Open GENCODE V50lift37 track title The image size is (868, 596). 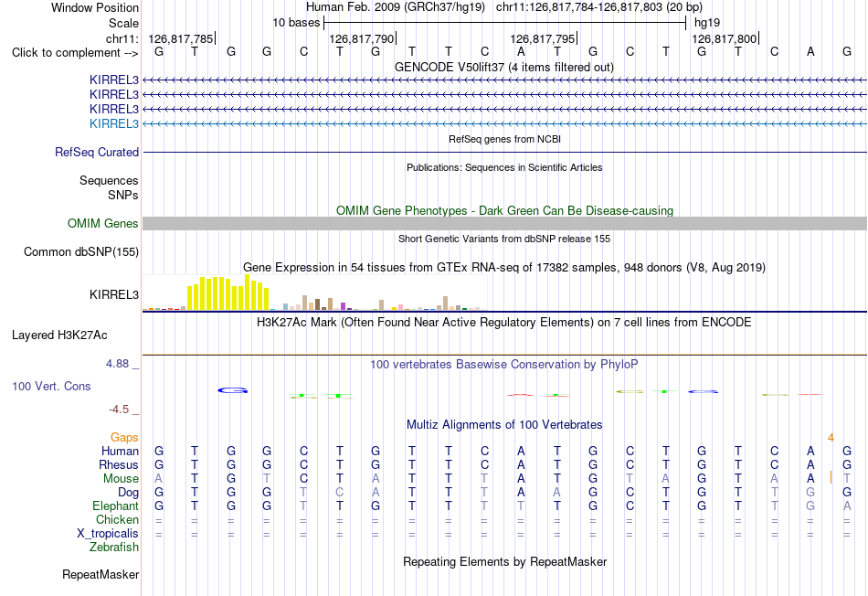point(503,67)
